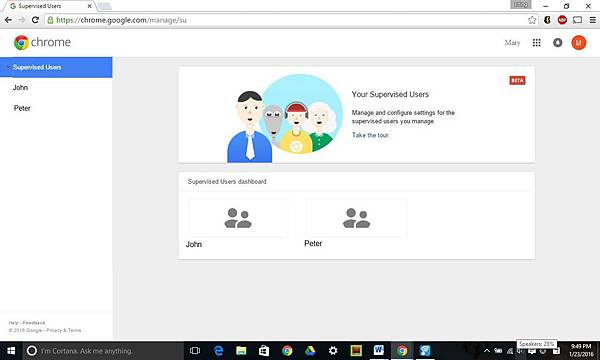The image size is (600, 360).
Task: Click the Chrome logo in page header
Action: pyautogui.click(x=42, y=42)
